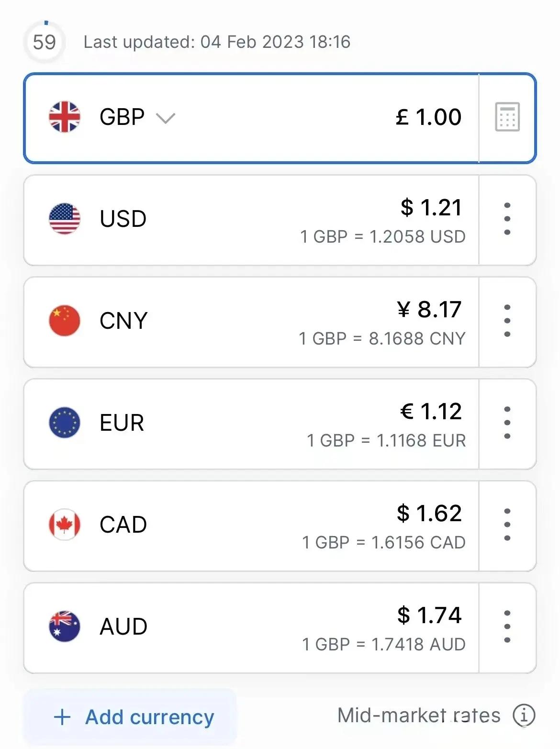560x749 pixels.
Task: Select the EUR currency row
Action: [x=280, y=424]
